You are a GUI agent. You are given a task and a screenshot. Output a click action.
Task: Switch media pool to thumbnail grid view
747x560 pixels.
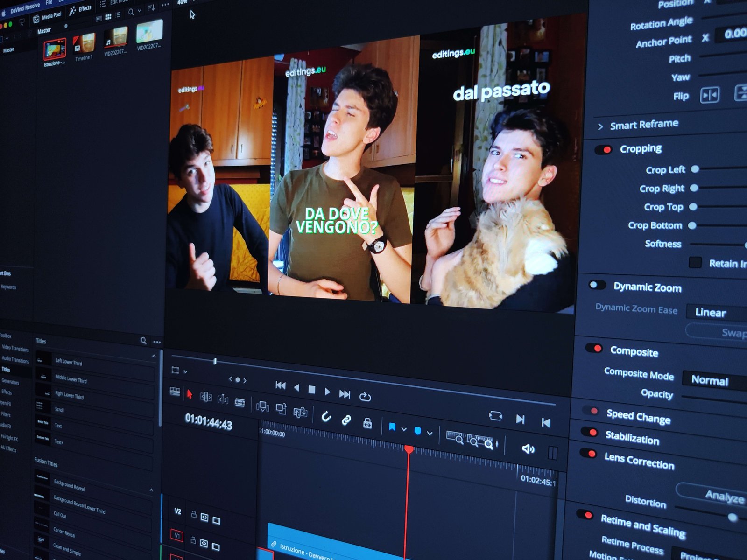[x=108, y=17]
